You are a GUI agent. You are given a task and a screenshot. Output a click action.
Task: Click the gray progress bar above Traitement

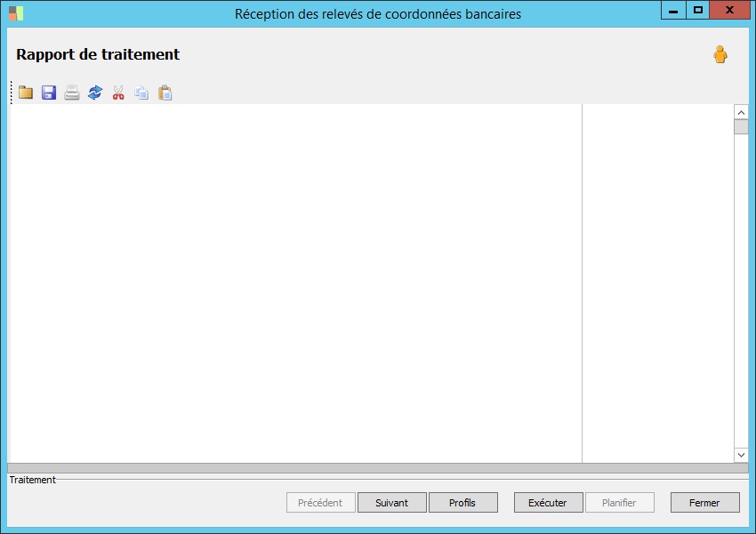[x=377, y=468]
